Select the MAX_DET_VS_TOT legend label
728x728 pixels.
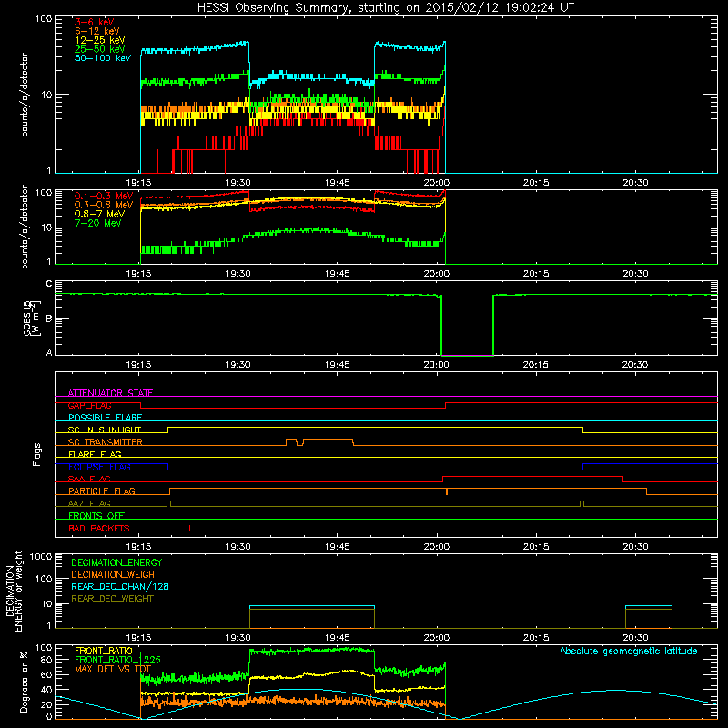coord(113,669)
